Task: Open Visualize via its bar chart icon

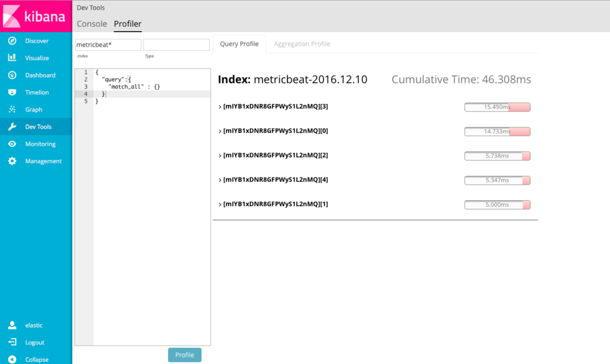Action: [x=12, y=58]
